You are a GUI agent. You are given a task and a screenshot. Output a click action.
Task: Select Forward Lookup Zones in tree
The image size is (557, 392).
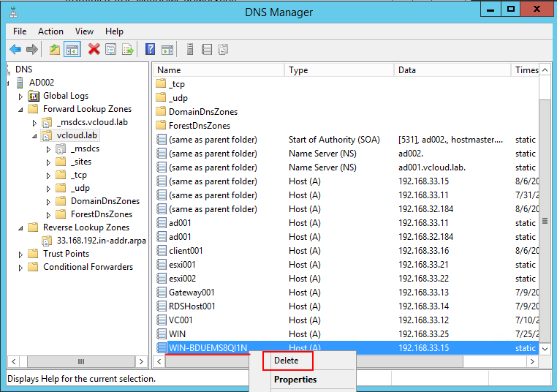[x=88, y=109]
